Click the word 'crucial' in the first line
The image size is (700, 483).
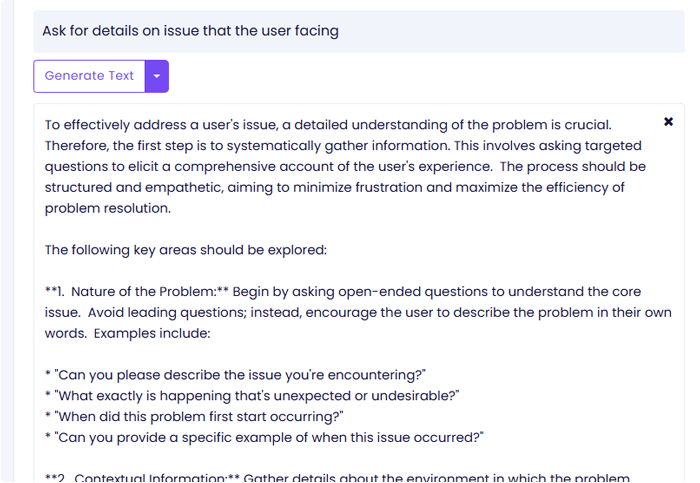(x=585, y=125)
